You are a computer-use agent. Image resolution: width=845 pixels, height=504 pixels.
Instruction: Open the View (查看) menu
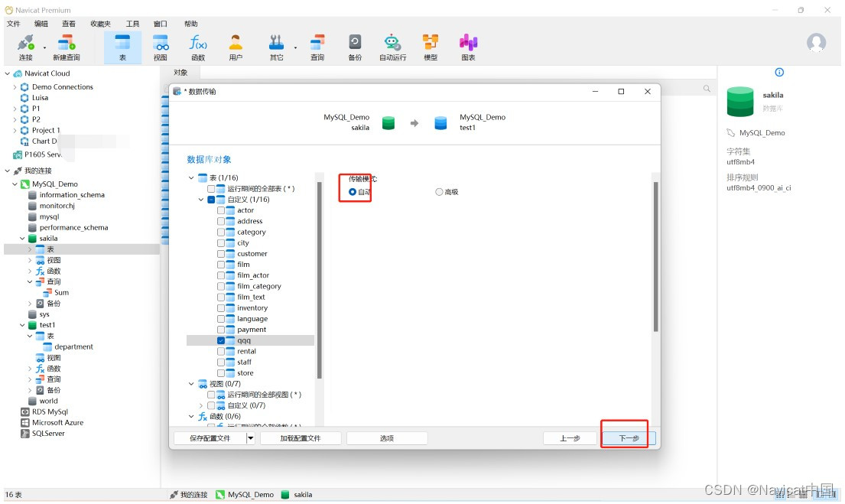point(68,24)
